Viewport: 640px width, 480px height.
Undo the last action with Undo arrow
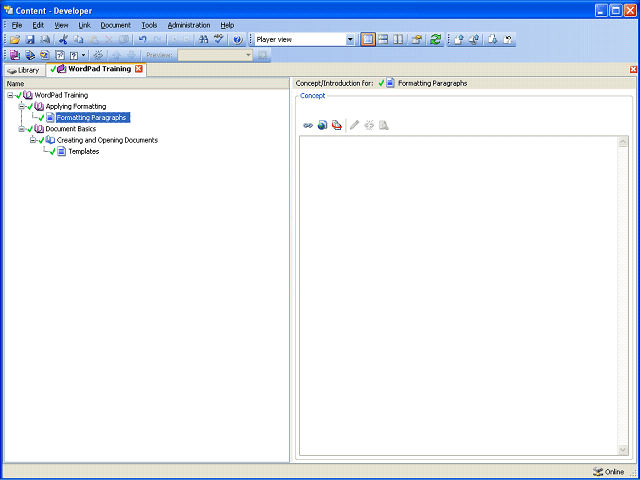142,40
